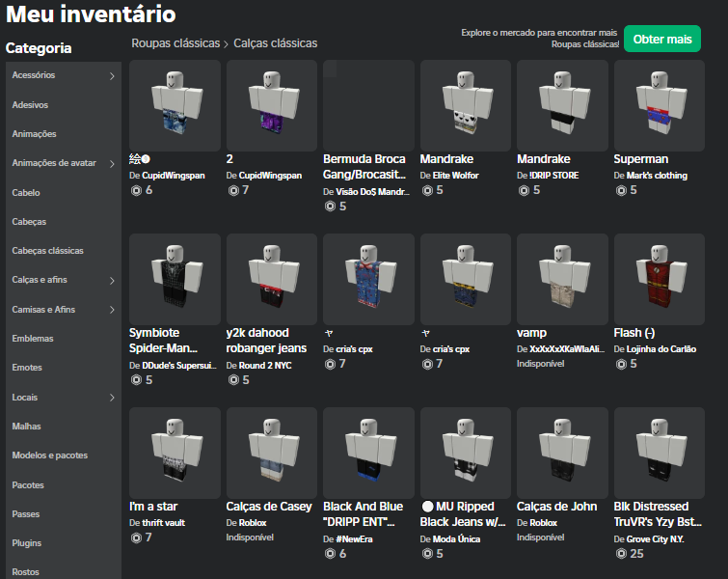Open the Symbiote Spider-Man thumbnail
Viewport: 728px width, 579px height.
pos(175,279)
